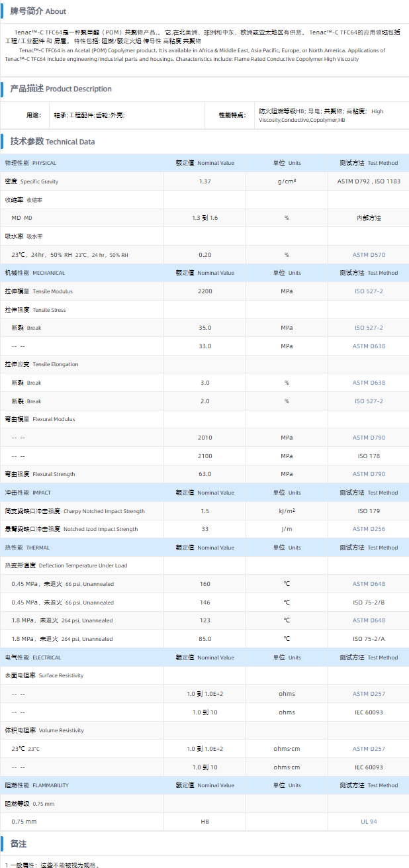Select the water absorption value 0.20
The width and height of the screenshot is (409, 868).
(205, 255)
